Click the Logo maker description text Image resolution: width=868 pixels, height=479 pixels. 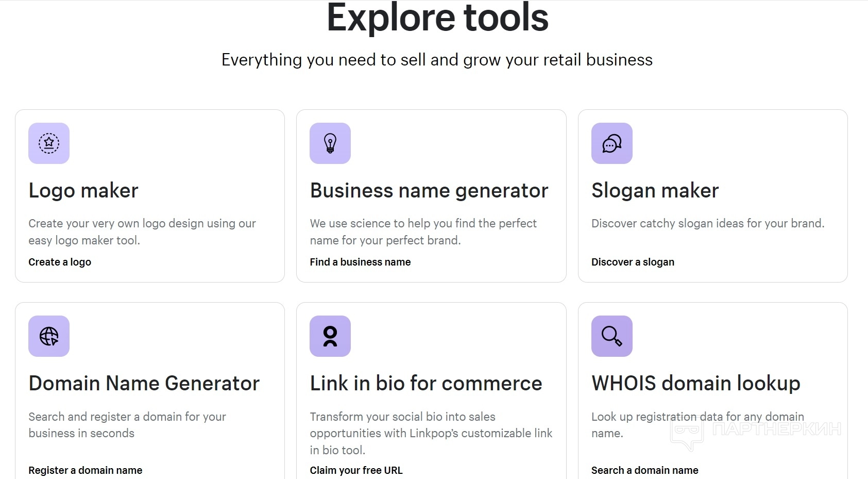coord(142,232)
